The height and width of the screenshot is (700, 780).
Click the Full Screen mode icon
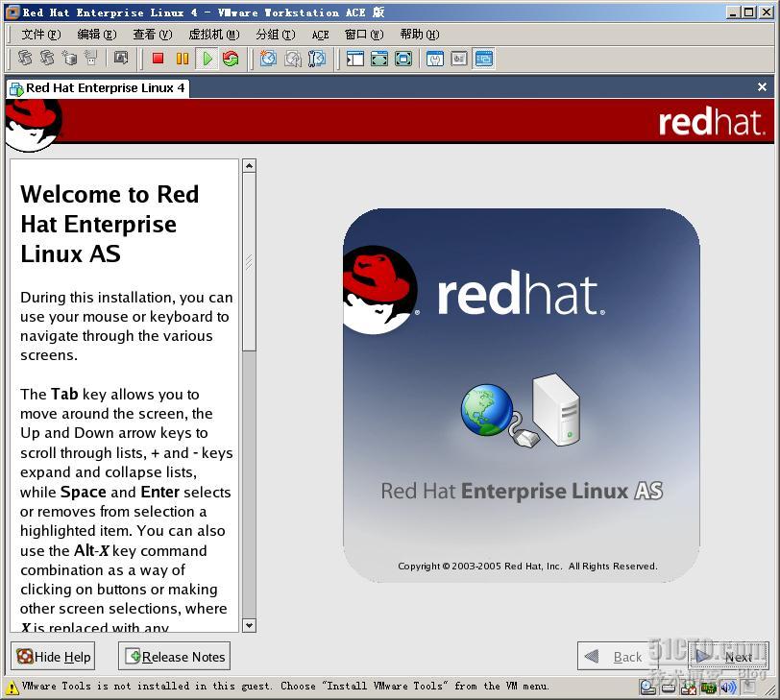(x=403, y=59)
